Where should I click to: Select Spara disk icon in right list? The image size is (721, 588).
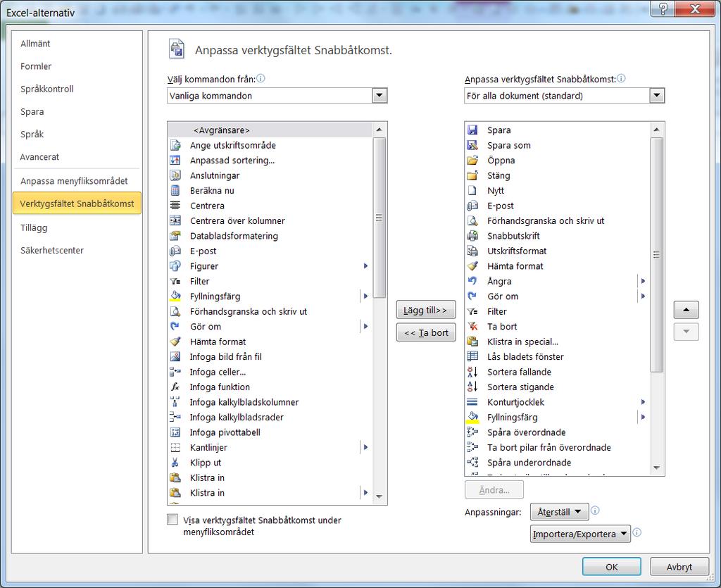click(472, 130)
